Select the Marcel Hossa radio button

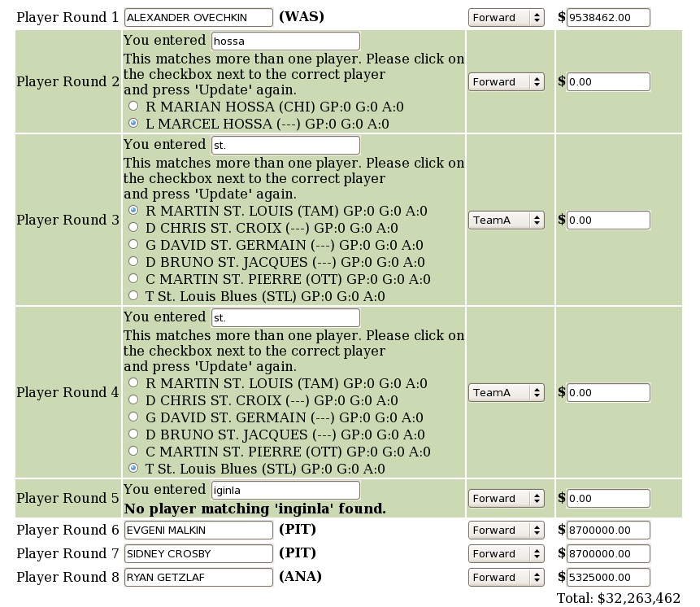point(133,123)
